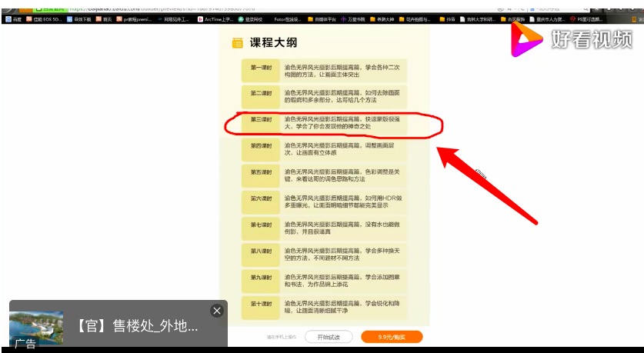Click lesson one description about 二次构图
Image resolution: width=644 pixels, height=353 pixels.
(x=342, y=71)
